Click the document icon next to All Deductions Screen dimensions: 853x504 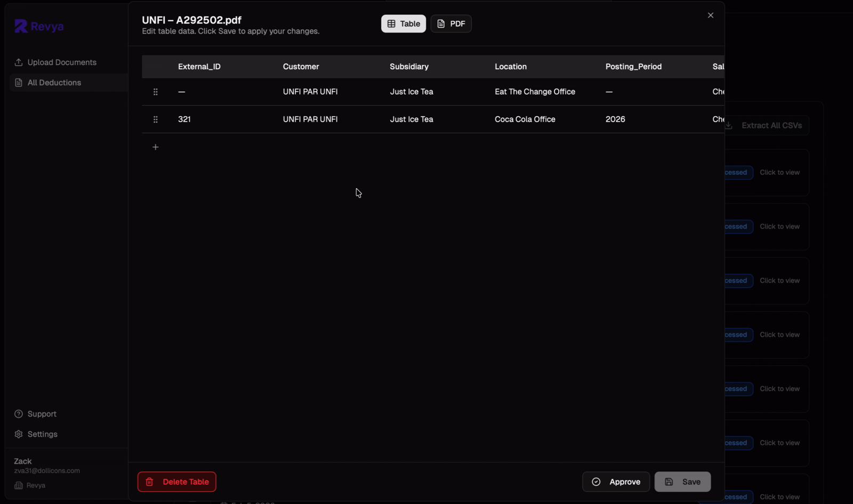pos(19,83)
